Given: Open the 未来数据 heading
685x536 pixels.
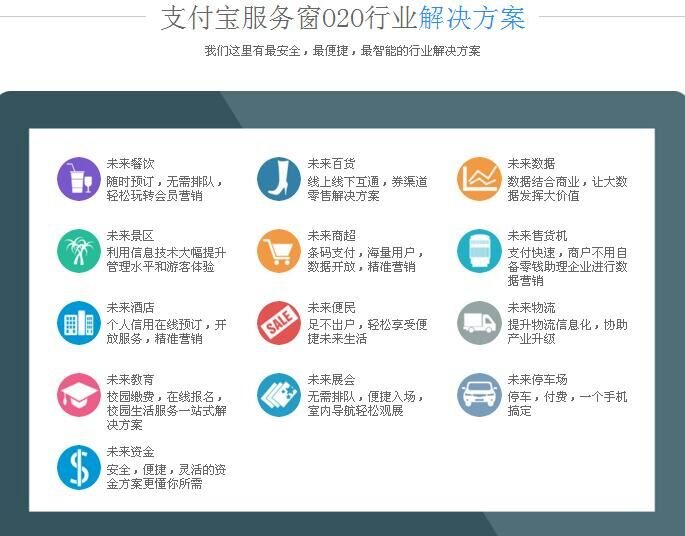Looking at the screenshot, I should (531, 164).
